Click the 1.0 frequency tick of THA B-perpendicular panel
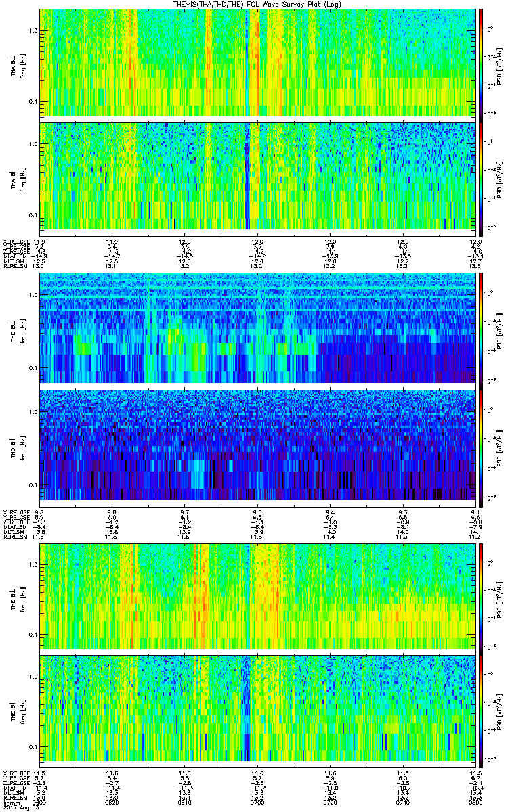Viewport: 508px width, 812px height. (33, 32)
